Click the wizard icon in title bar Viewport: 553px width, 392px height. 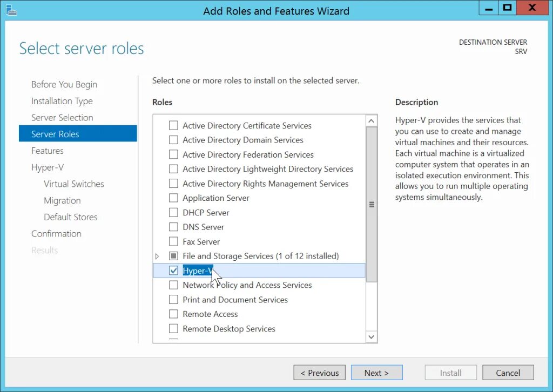[x=11, y=10]
